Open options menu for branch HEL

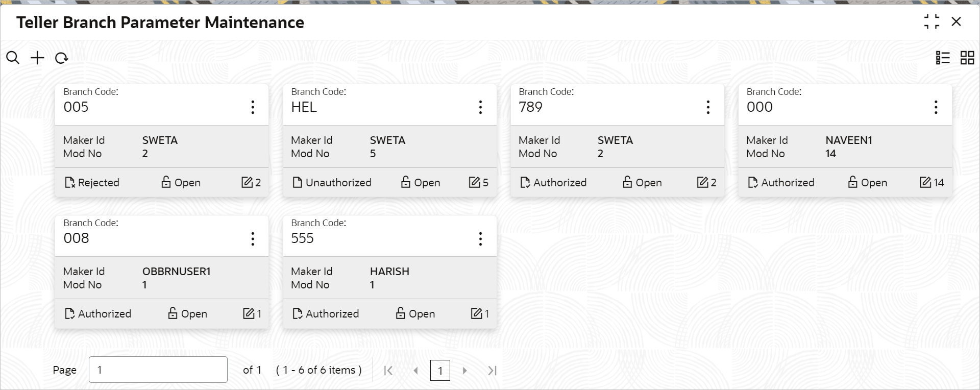pyautogui.click(x=480, y=107)
